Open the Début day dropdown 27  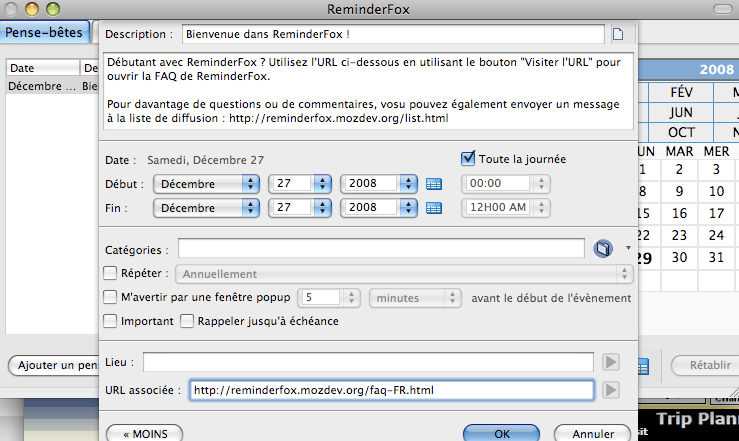coord(300,184)
